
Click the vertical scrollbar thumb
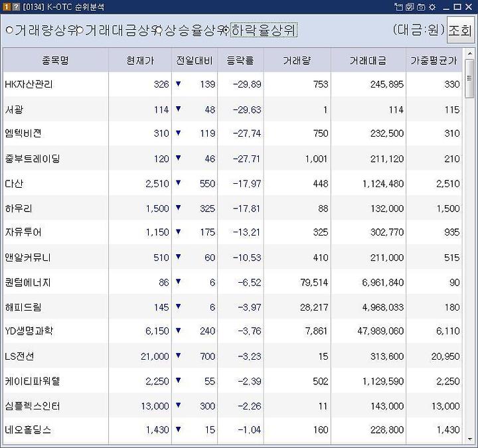pos(469,78)
